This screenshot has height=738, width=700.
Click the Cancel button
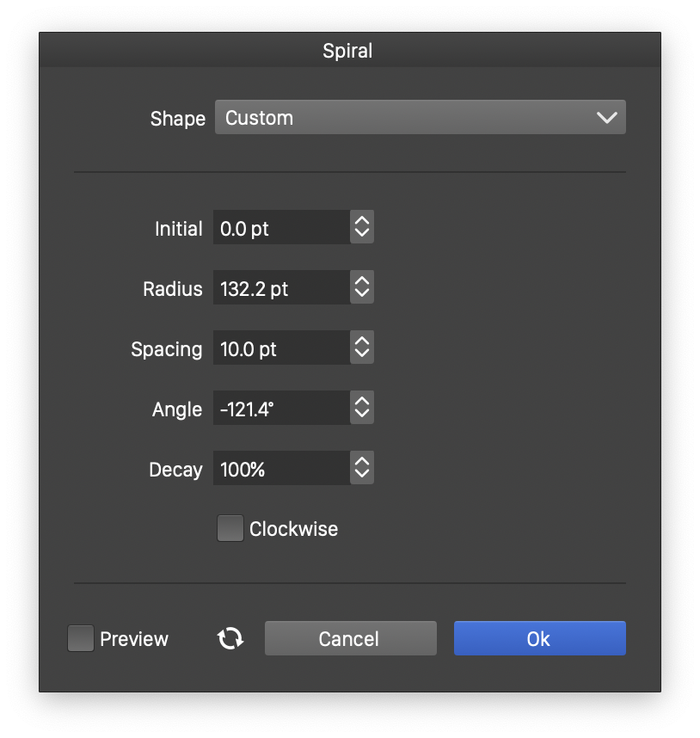pyautogui.click(x=351, y=638)
